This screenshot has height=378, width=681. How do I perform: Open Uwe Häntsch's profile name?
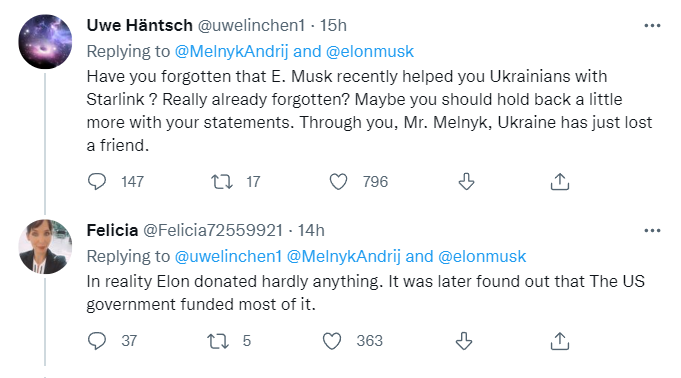(x=139, y=26)
